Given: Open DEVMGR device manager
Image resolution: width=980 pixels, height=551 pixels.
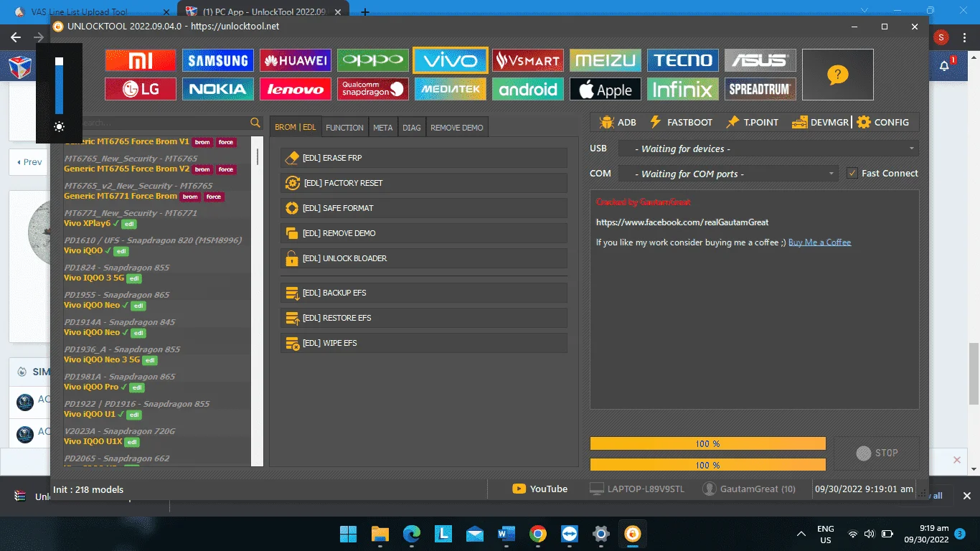Looking at the screenshot, I should click(821, 122).
